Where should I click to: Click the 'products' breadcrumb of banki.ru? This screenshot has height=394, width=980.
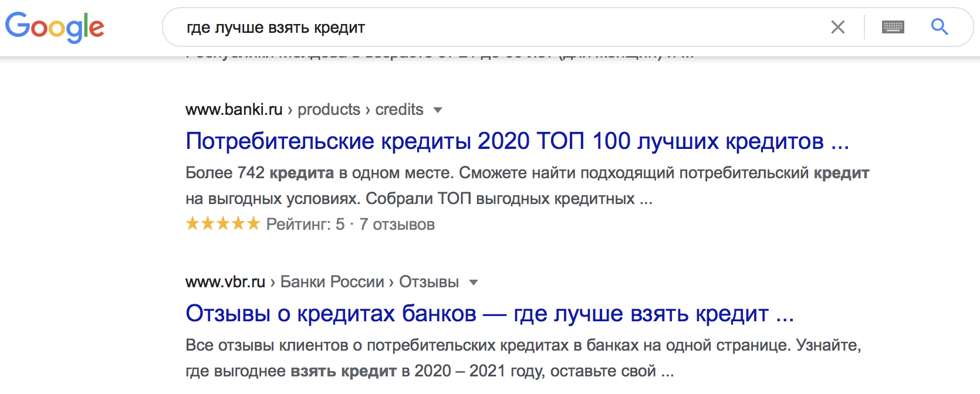(329, 110)
